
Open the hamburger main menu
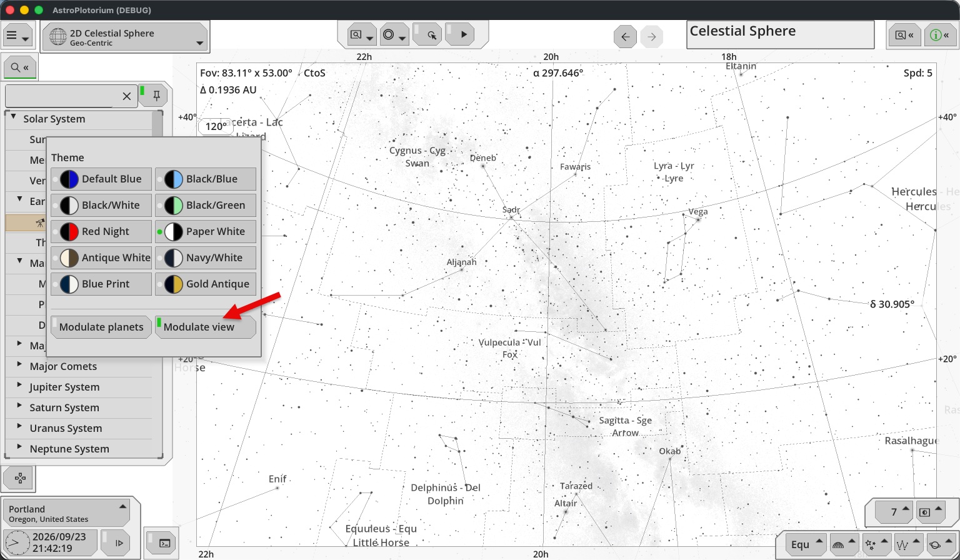tap(17, 36)
